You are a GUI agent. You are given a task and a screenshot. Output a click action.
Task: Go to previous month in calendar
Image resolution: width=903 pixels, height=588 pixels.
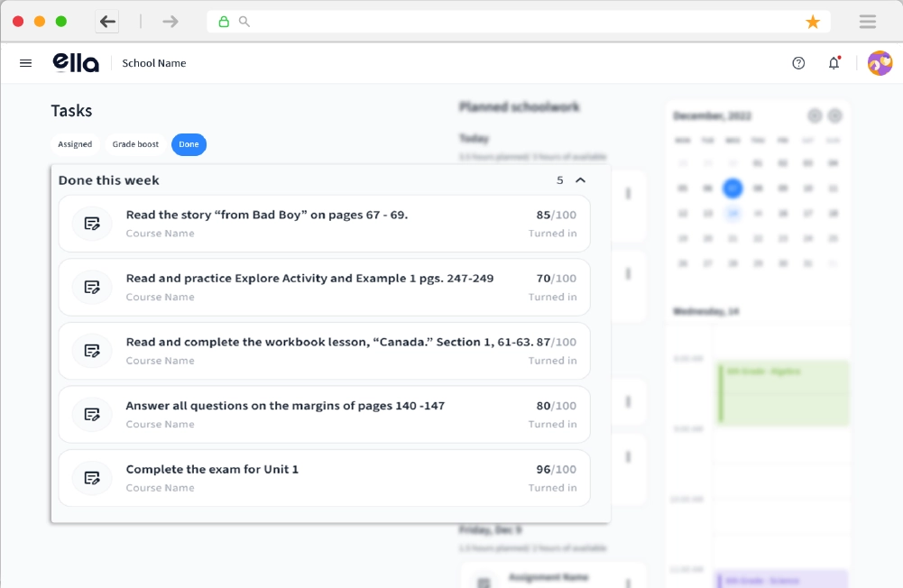815,115
